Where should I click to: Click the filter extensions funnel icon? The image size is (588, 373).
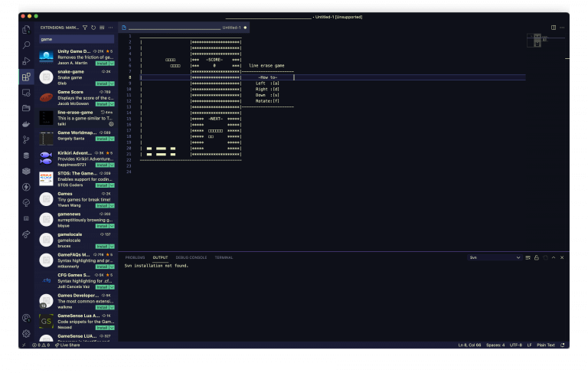85,28
